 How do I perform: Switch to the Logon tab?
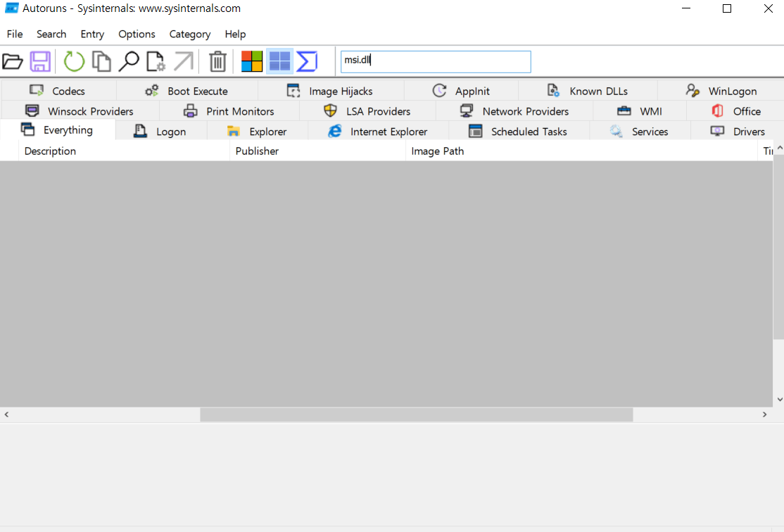[161, 132]
